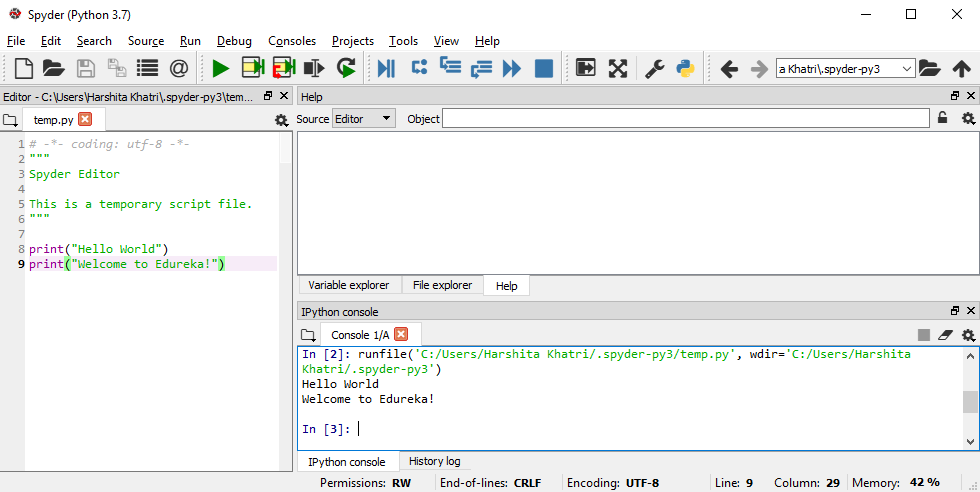
Task: Step out / run until return icon
Action: coord(481,69)
